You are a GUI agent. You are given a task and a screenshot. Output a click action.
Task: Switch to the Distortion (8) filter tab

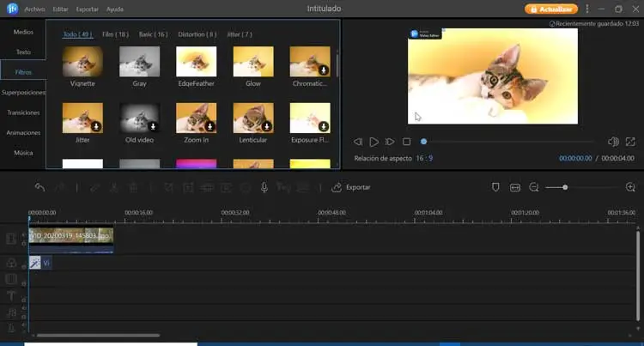click(197, 34)
